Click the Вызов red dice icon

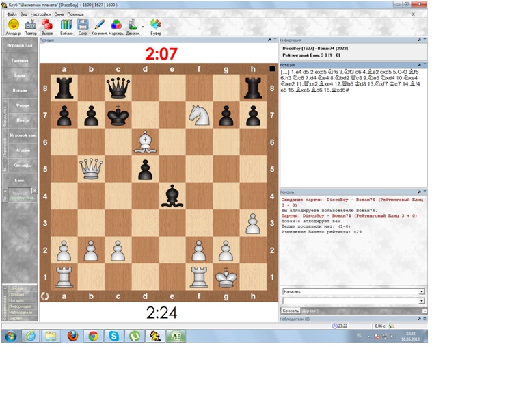(47, 25)
